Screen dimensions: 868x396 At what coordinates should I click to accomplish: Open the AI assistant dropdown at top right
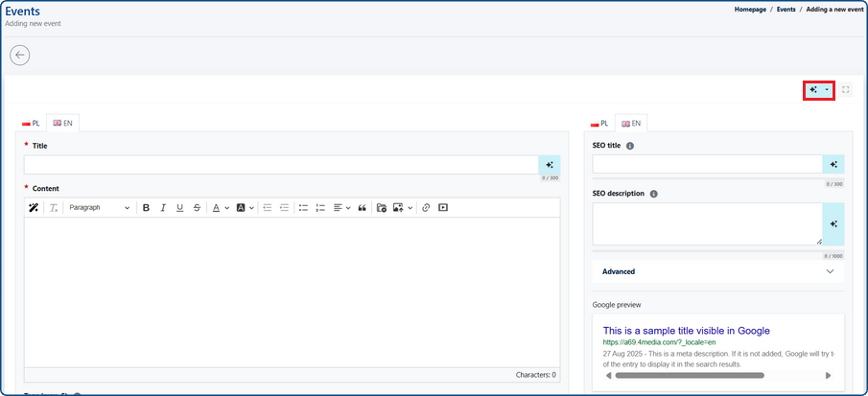point(818,90)
